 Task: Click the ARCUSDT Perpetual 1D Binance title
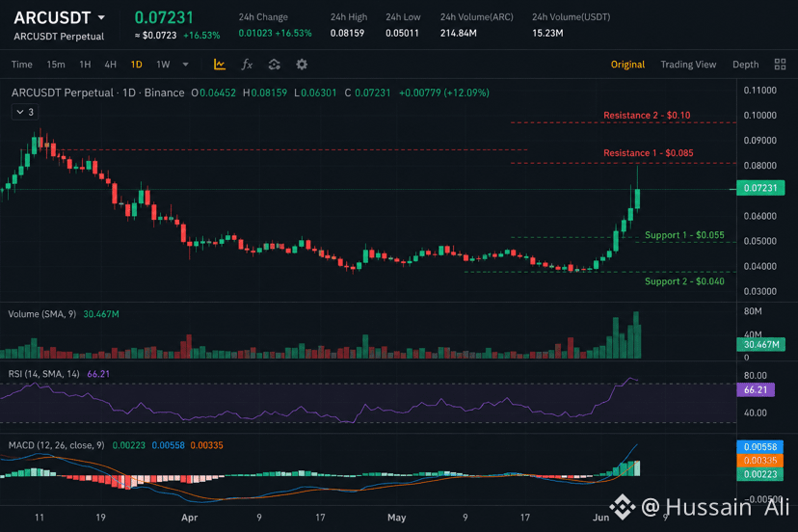pyautogui.click(x=97, y=93)
